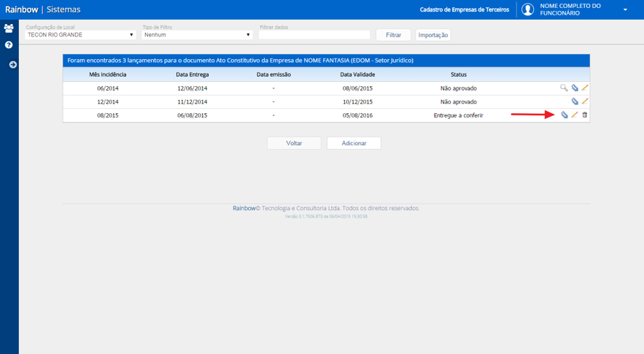This screenshot has width=644, height=354.
Task: Click the Importação button
Action: 433,35
